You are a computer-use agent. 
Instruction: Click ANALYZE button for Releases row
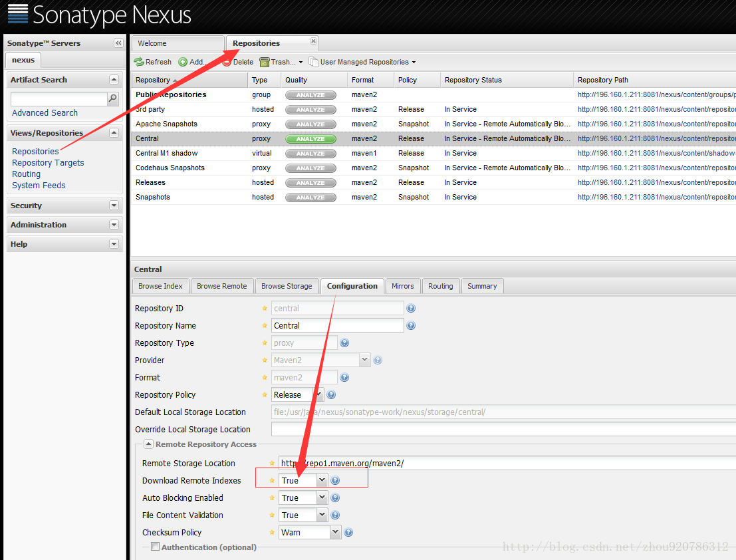310,183
